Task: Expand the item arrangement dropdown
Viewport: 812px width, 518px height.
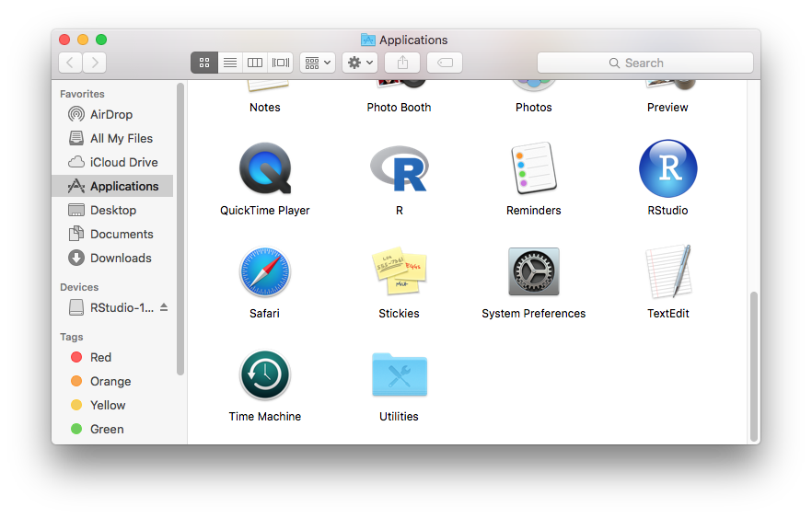Action: coord(318,63)
